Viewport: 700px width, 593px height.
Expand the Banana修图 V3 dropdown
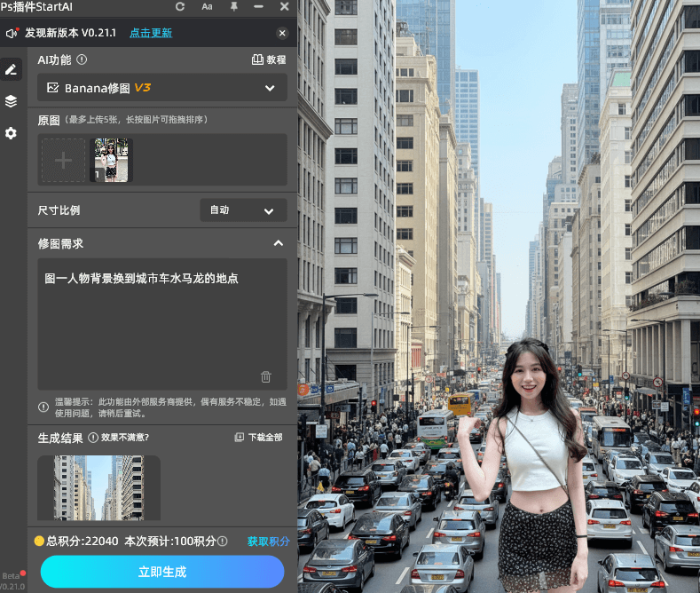162,88
